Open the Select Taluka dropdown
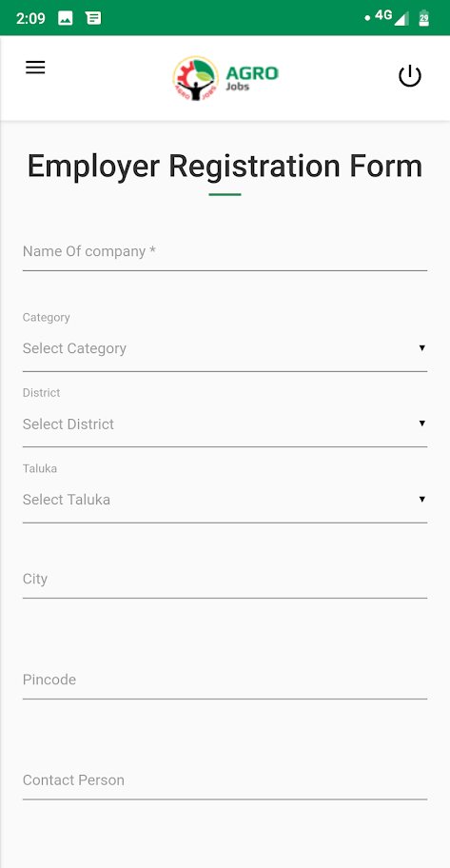The width and height of the screenshot is (450, 868). pyautogui.click(x=225, y=500)
